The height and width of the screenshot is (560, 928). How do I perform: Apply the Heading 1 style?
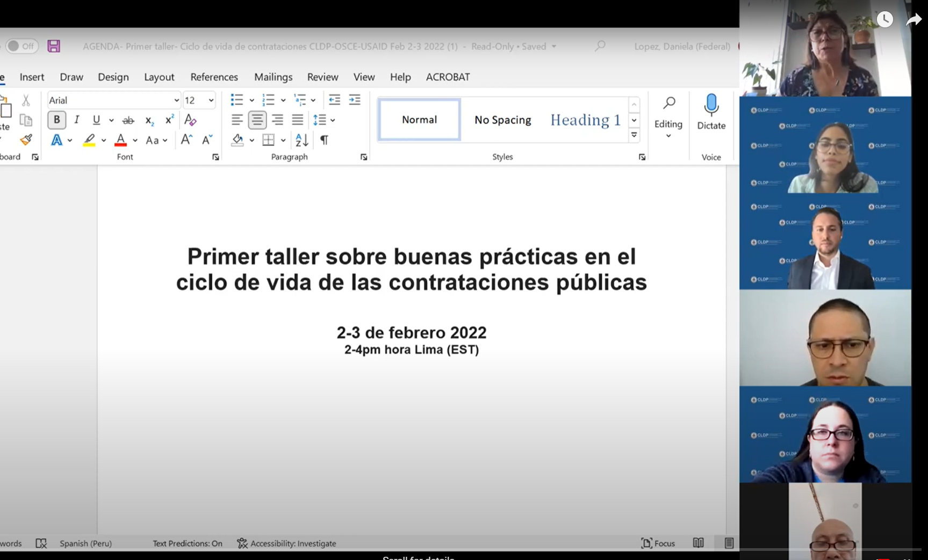pyautogui.click(x=585, y=120)
